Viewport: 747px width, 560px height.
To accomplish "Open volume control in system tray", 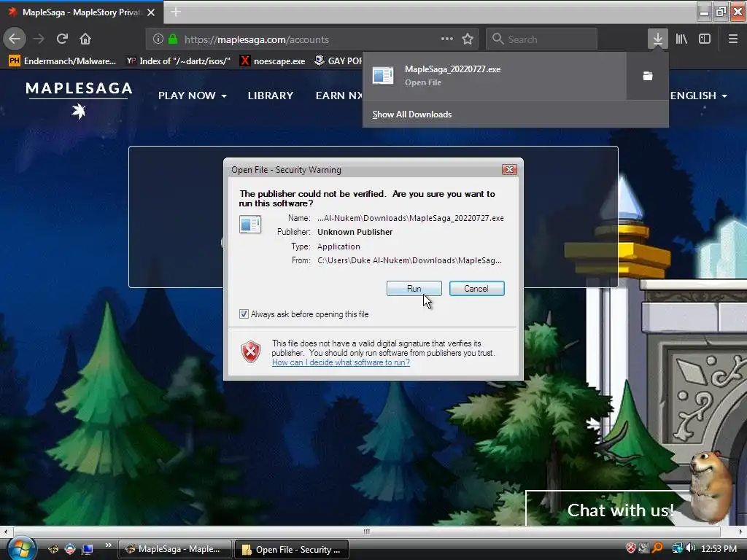I will [692, 548].
